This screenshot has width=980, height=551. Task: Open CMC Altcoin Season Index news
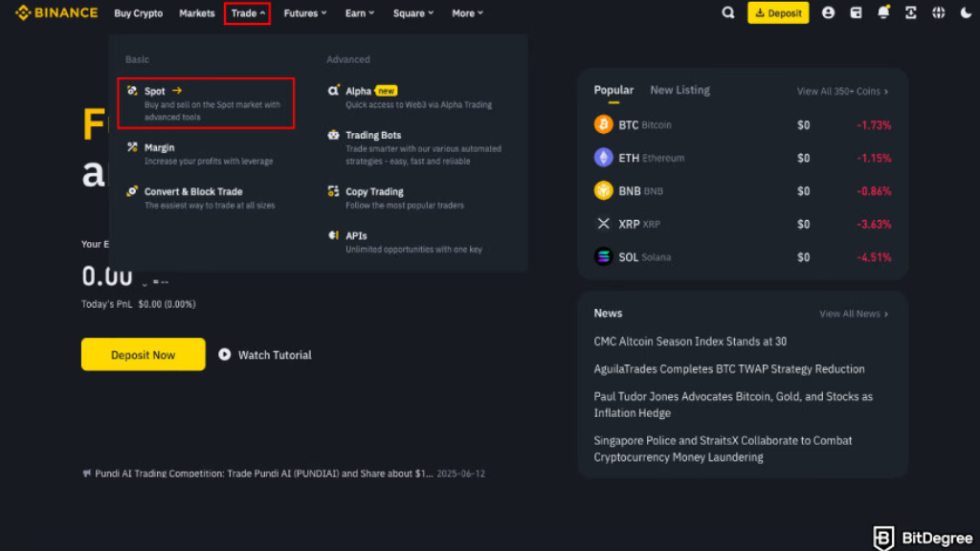click(690, 342)
